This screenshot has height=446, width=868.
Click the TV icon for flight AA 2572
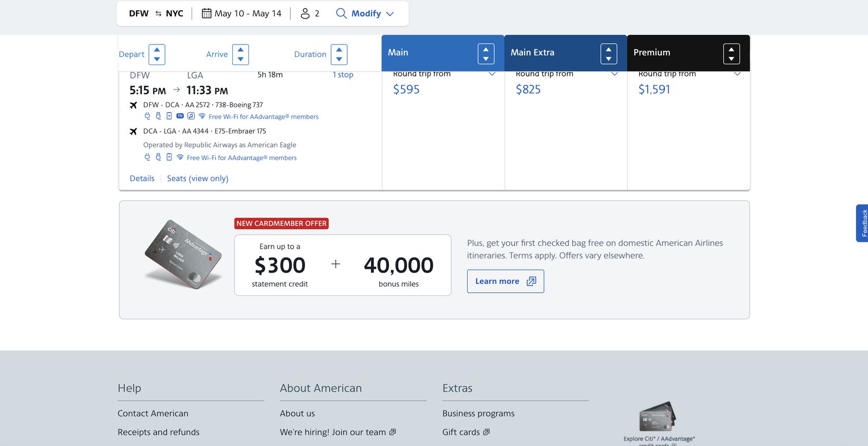coord(180,116)
